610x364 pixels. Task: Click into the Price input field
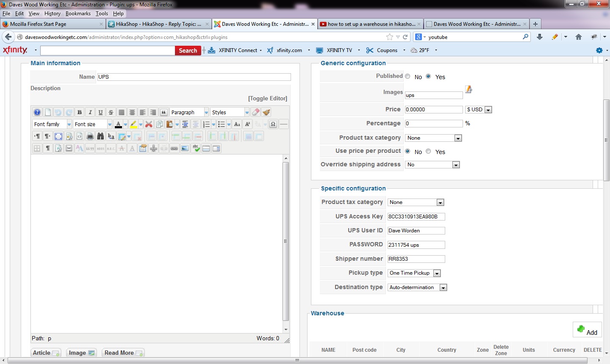click(434, 109)
